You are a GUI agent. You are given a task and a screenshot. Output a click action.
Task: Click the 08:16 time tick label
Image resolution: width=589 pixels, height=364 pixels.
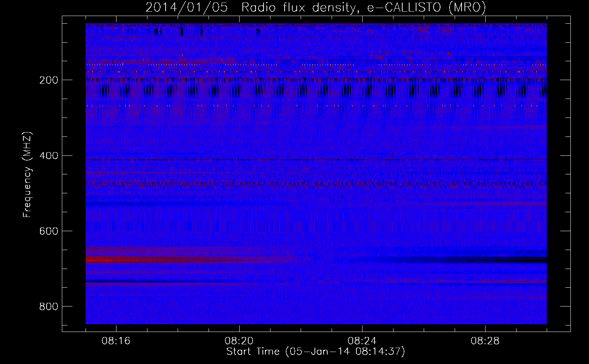point(116,341)
